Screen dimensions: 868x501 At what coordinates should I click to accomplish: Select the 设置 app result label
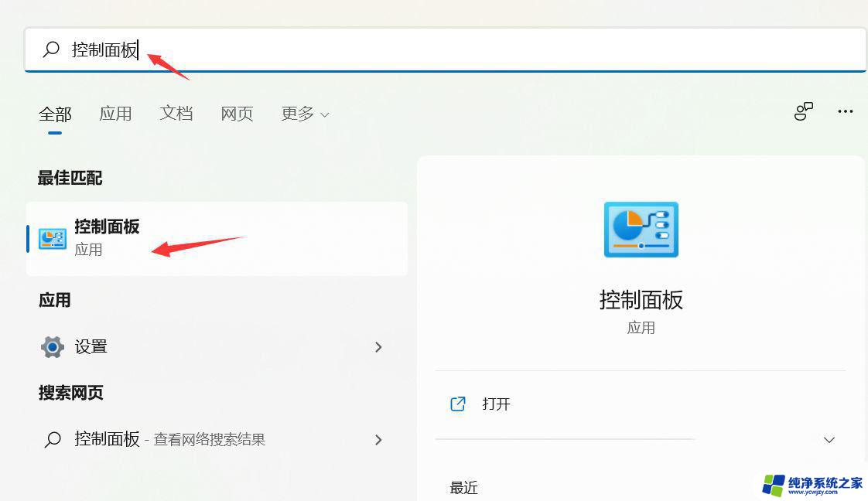(x=91, y=347)
